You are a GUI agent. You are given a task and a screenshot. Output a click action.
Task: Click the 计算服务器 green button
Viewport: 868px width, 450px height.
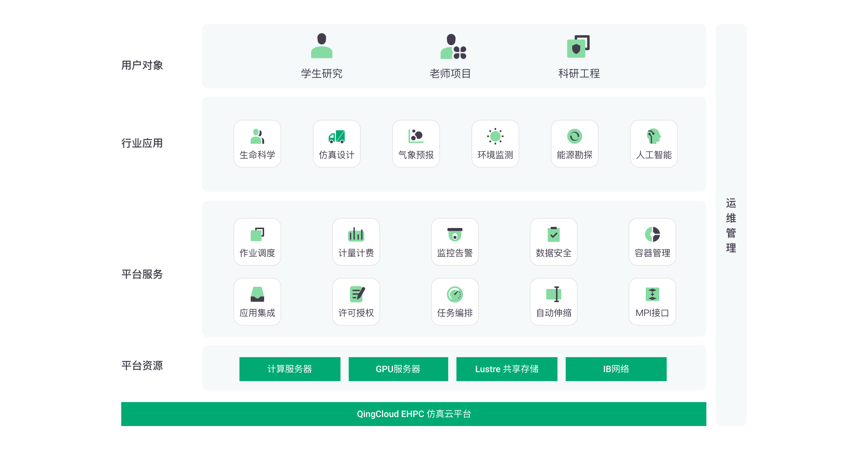coord(290,369)
